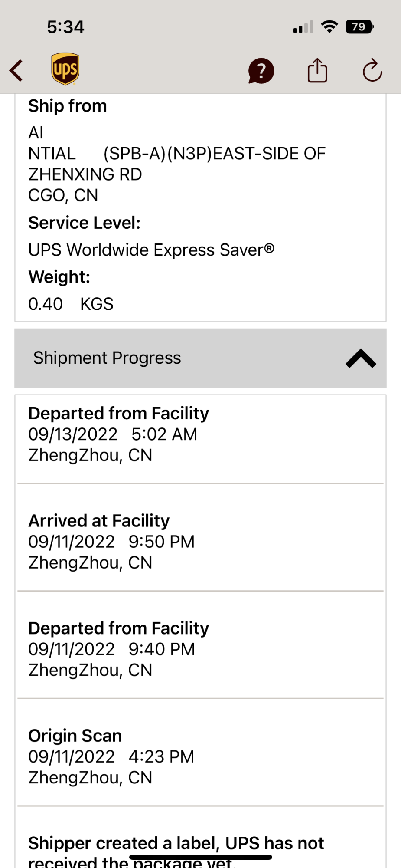Tap the back arrow icon

[x=16, y=71]
